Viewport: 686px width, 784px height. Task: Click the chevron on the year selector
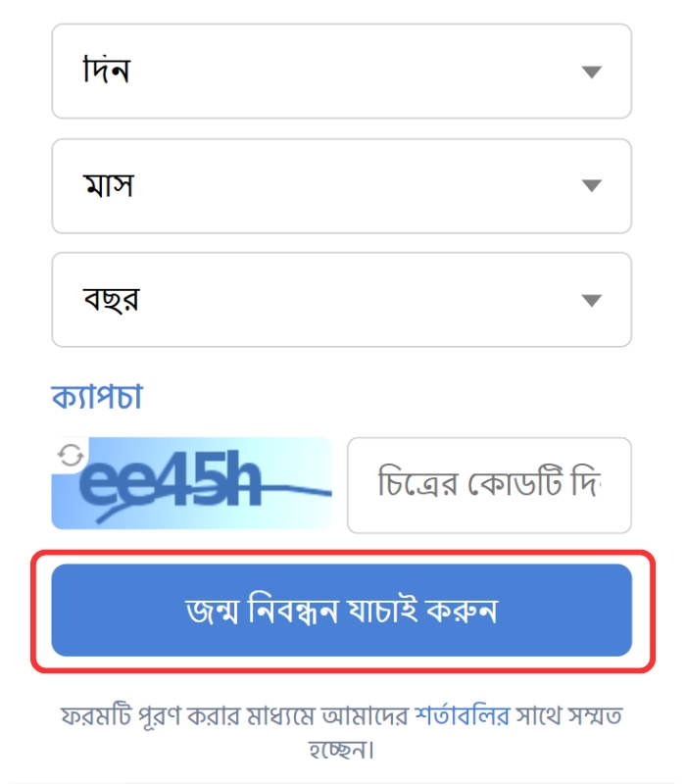click(x=594, y=299)
